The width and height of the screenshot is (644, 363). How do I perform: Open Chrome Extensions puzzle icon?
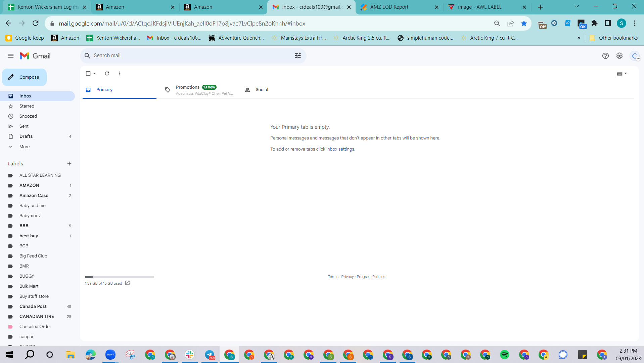click(595, 23)
